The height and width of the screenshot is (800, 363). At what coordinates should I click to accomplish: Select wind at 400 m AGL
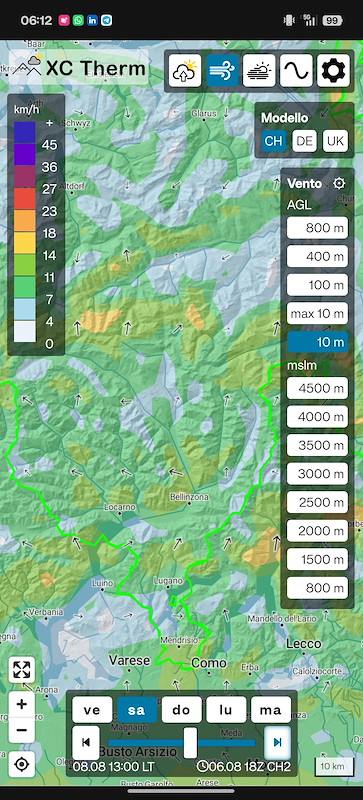[x=317, y=256]
